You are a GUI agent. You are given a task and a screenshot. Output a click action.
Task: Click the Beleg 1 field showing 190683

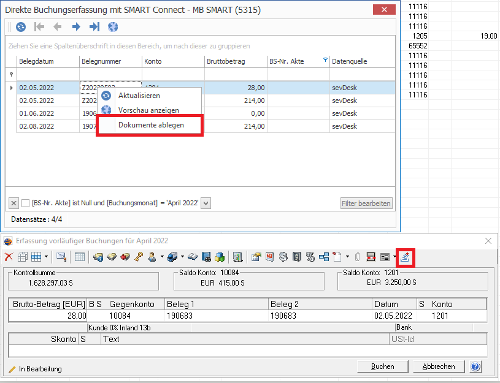click(x=217, y=316)
